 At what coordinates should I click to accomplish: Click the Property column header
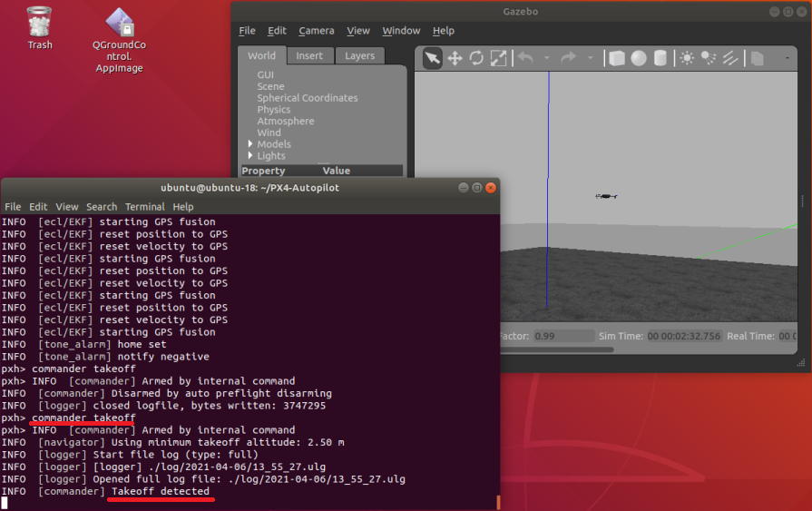point(263,171)
